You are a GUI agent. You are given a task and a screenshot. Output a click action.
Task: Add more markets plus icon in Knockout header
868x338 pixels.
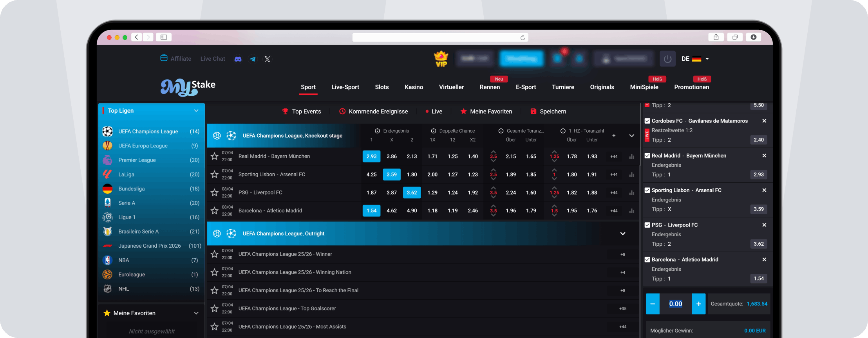coord(614,136)
